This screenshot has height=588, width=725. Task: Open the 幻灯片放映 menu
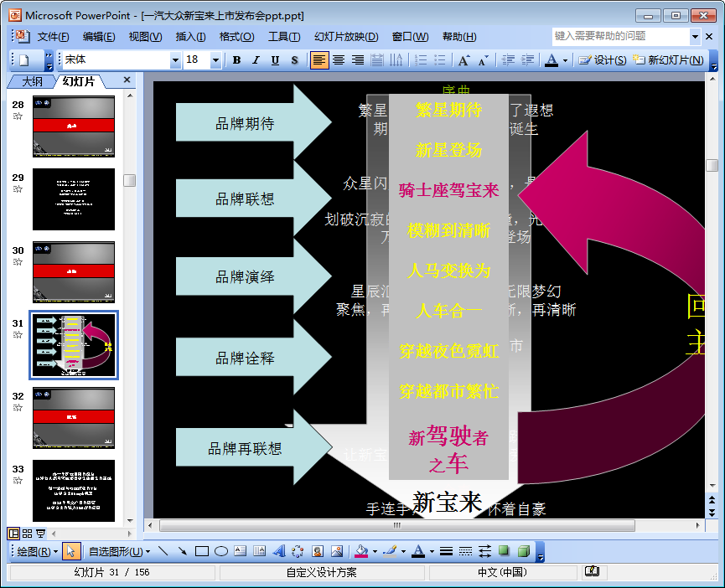[346, 37]
